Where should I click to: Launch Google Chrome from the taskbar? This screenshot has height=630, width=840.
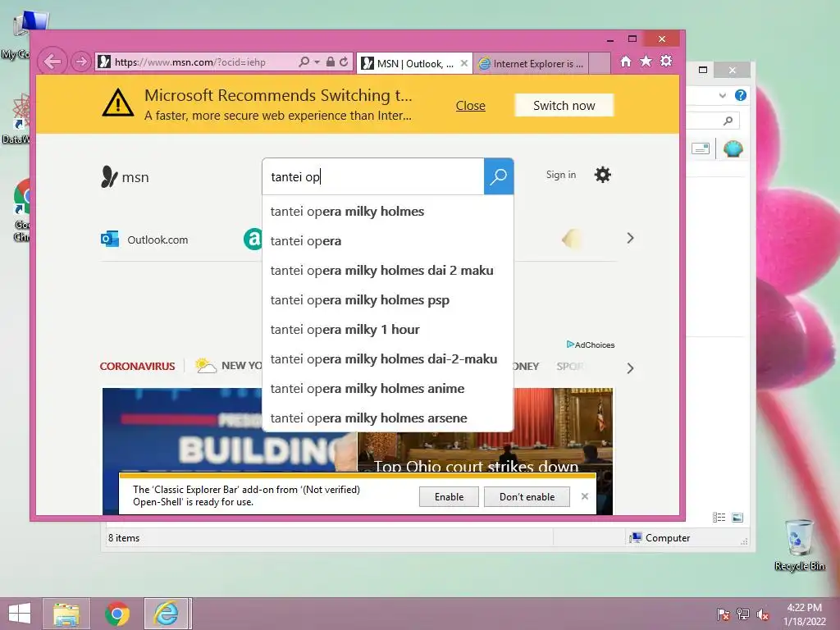[x=116, y=614]
